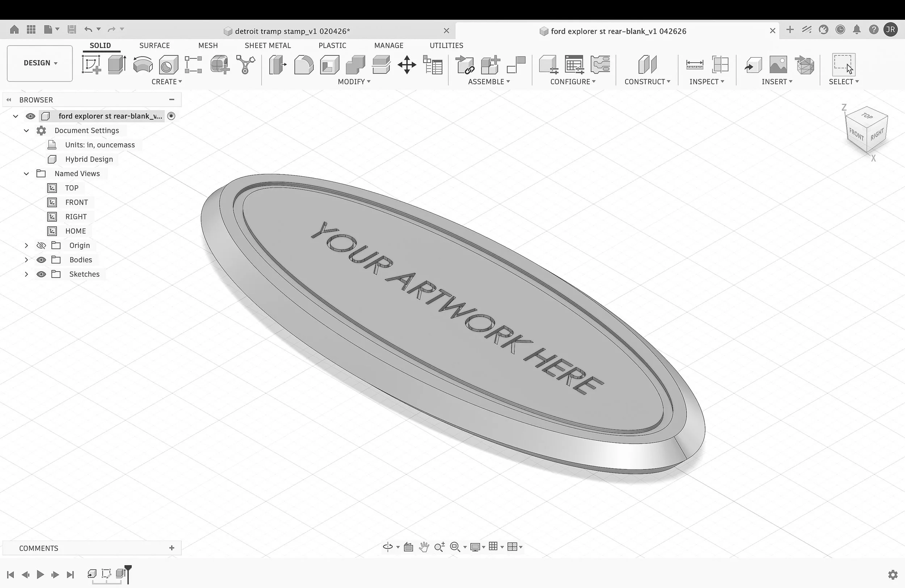Viewport: 905px width, 588px height.
Task: Select the Press Pull tool
Action: (x=278, y=64)
